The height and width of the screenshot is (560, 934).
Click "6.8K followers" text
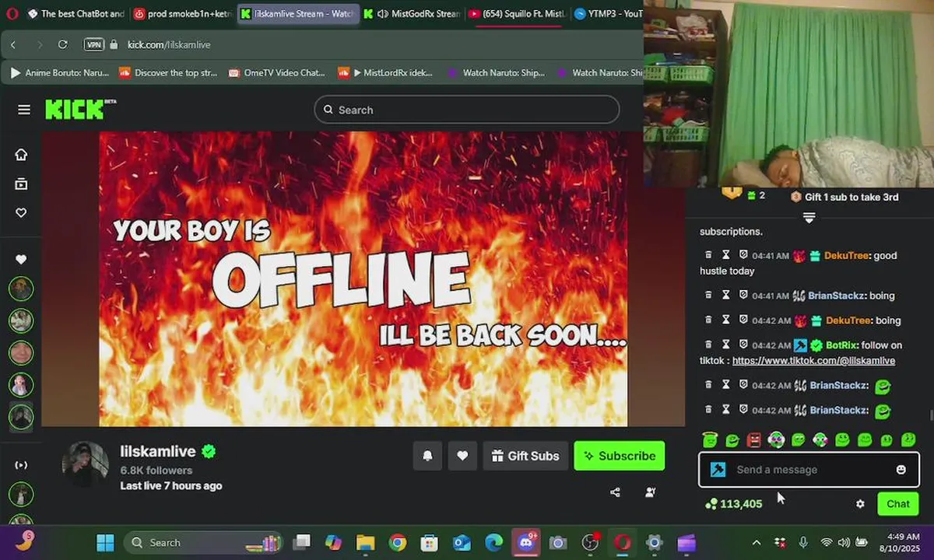tap(156, 470)
